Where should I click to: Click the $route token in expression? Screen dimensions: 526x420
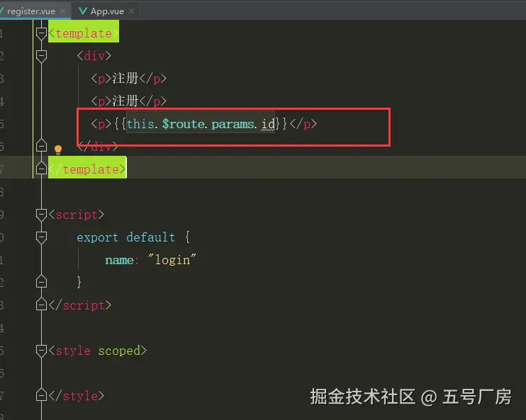183,124
